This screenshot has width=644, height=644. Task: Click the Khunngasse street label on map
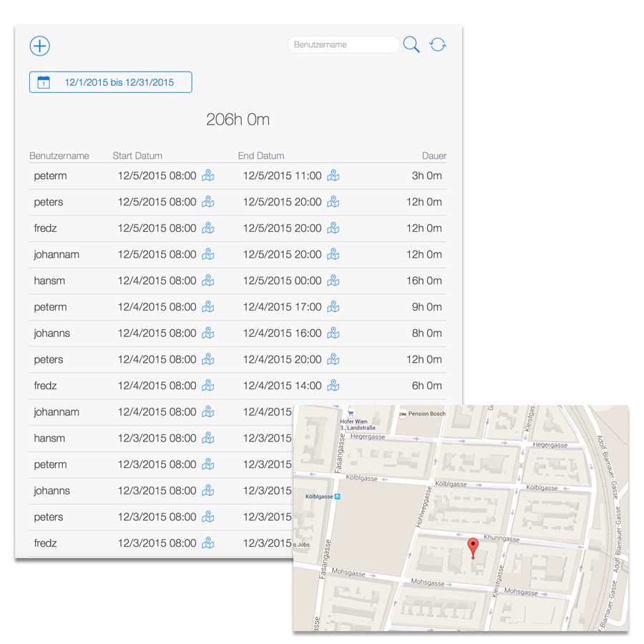[x=502, y=538]
